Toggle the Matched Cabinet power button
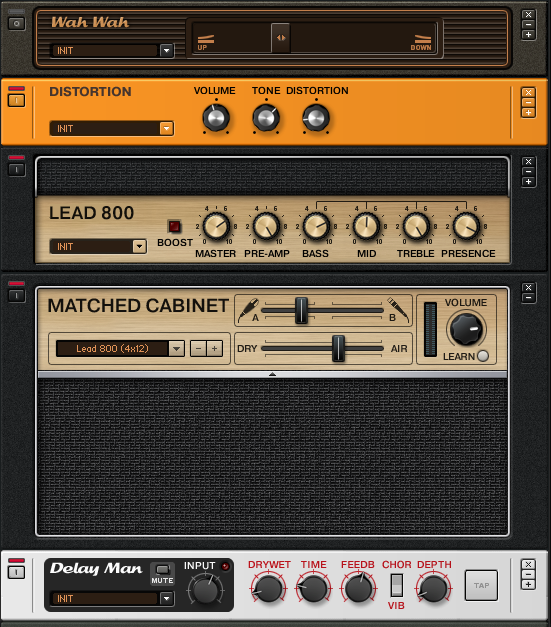 pos(16,296)
